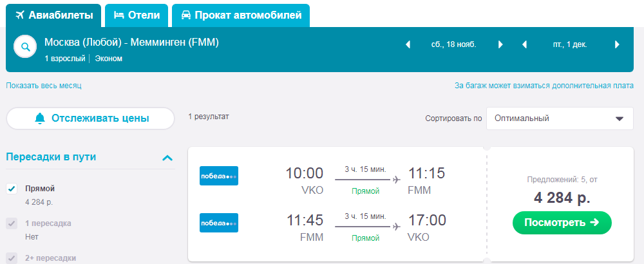Toggle the 2+ пересадки checkbox
The width and height of the screenshot is (644, 264).
12,258
